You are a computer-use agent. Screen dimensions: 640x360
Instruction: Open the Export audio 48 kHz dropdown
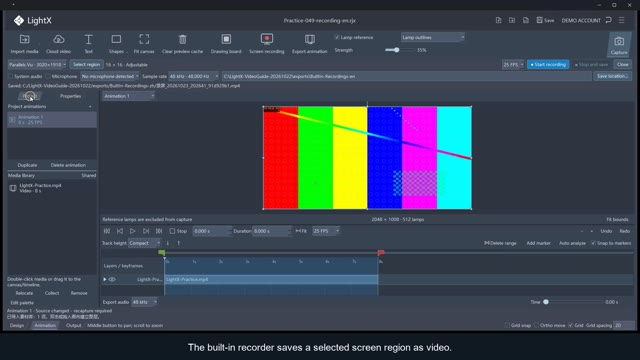pos(144,302)
